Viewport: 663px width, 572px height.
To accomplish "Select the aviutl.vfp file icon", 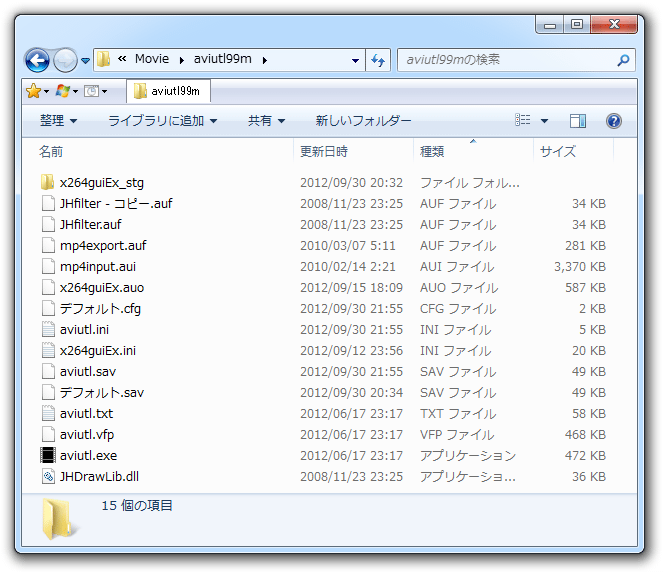I will (x=48, y=434).
